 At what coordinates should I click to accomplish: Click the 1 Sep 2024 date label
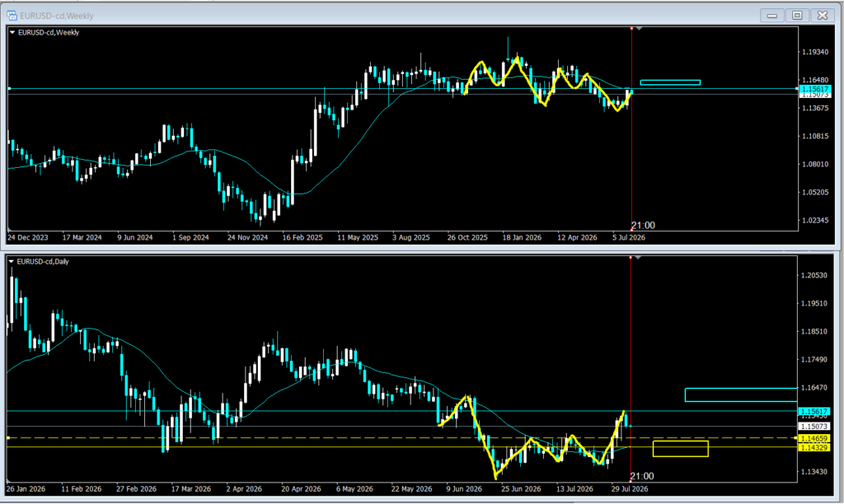pos(190,237)
